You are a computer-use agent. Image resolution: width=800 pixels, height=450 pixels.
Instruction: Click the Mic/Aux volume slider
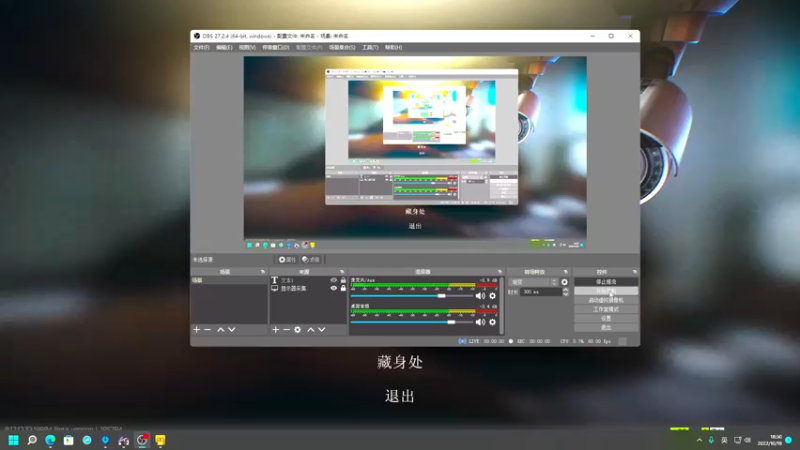coord(412,296)
